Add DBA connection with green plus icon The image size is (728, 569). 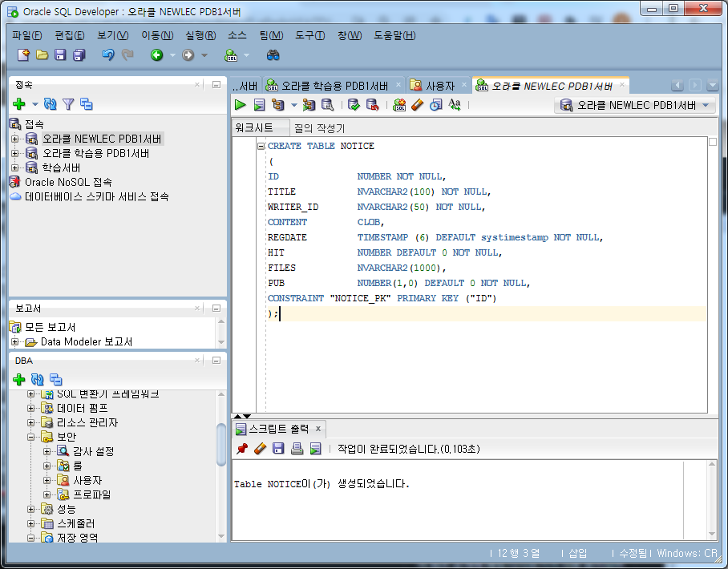[x=19, y=380]
